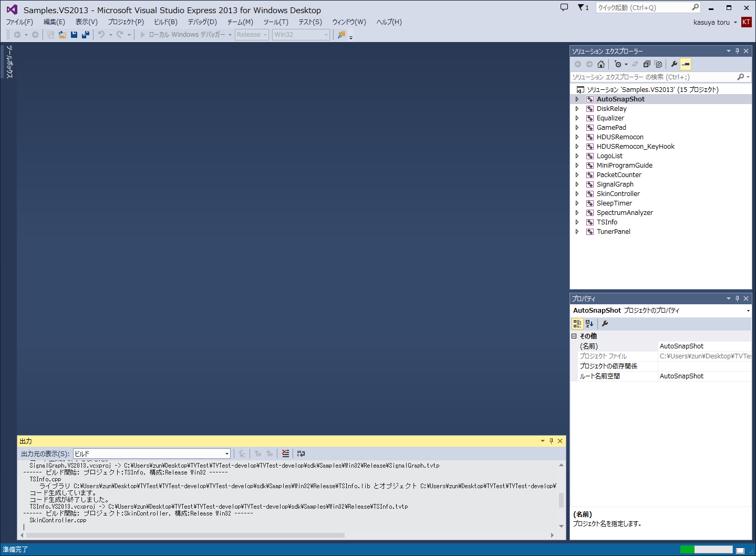This screenshot has width=756, height=556.
Task: Open the Release configuration dropdown
Action: (x=252, y=35)
